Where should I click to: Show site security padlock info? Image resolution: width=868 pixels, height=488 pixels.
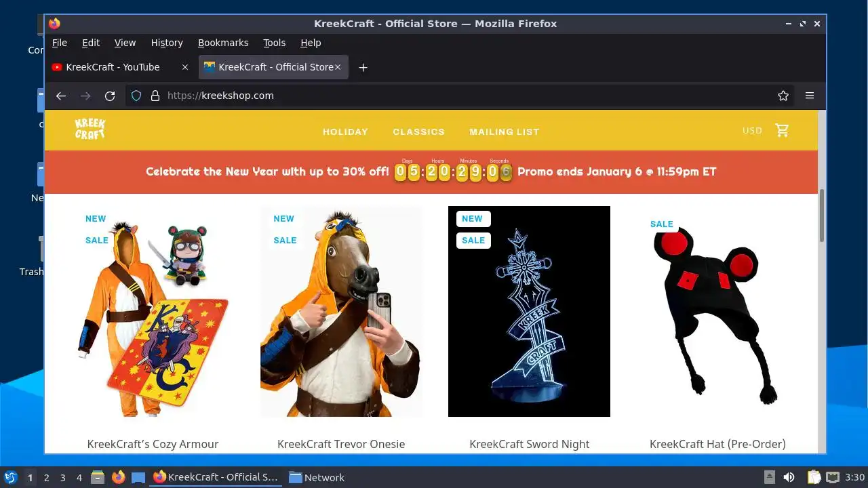[x=155, y=96]
